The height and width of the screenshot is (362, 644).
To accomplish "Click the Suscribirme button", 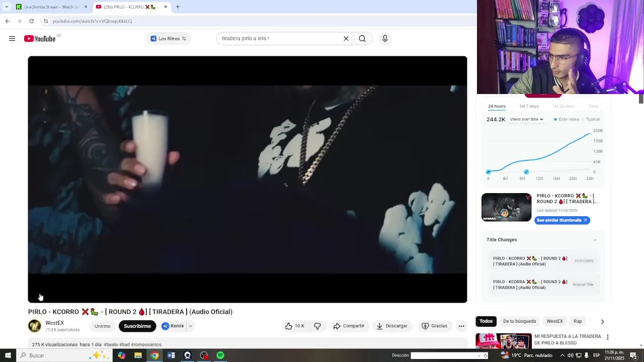I will pos(137,326).
